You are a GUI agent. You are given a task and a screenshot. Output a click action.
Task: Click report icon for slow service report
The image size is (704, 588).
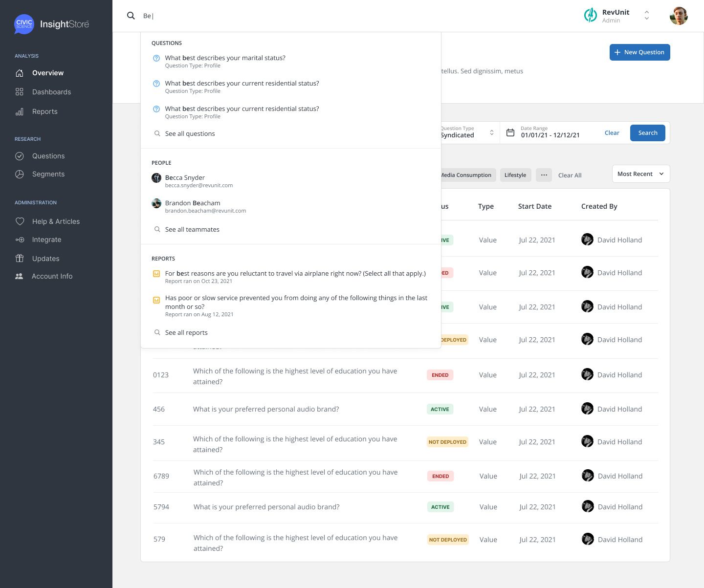(x=156, y=300)
